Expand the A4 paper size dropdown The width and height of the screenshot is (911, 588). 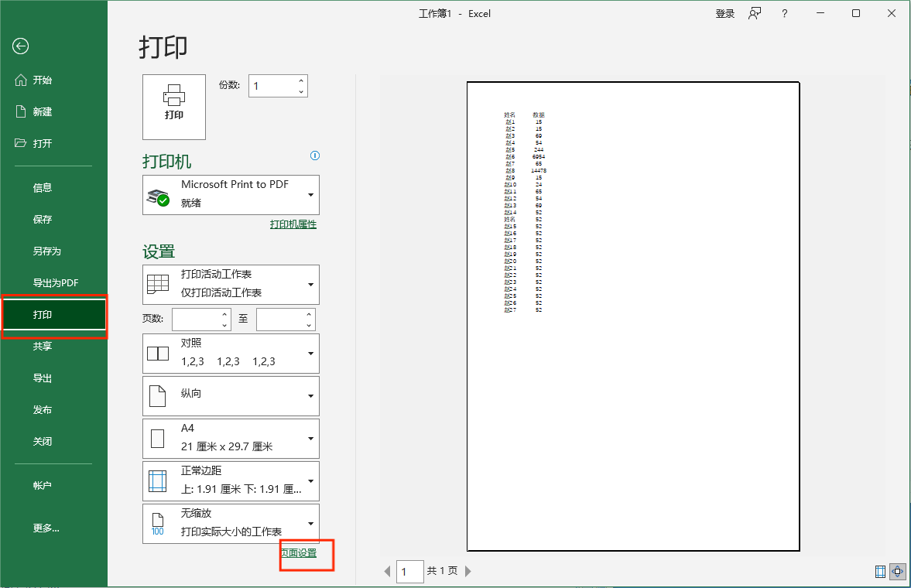pyautogui.click(x=231, y=438)
